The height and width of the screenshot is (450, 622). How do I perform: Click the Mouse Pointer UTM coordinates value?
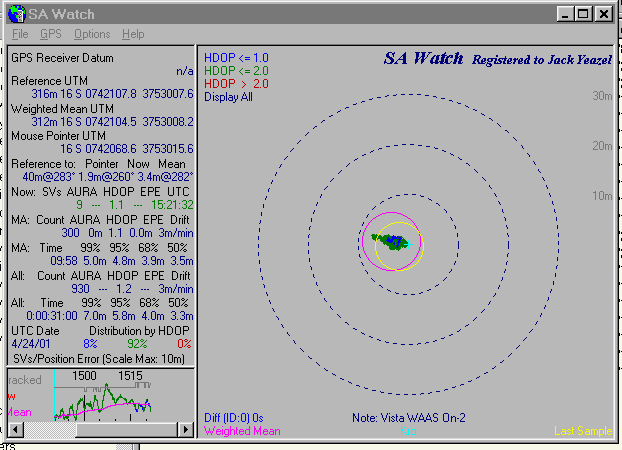[x=127, y=149]
